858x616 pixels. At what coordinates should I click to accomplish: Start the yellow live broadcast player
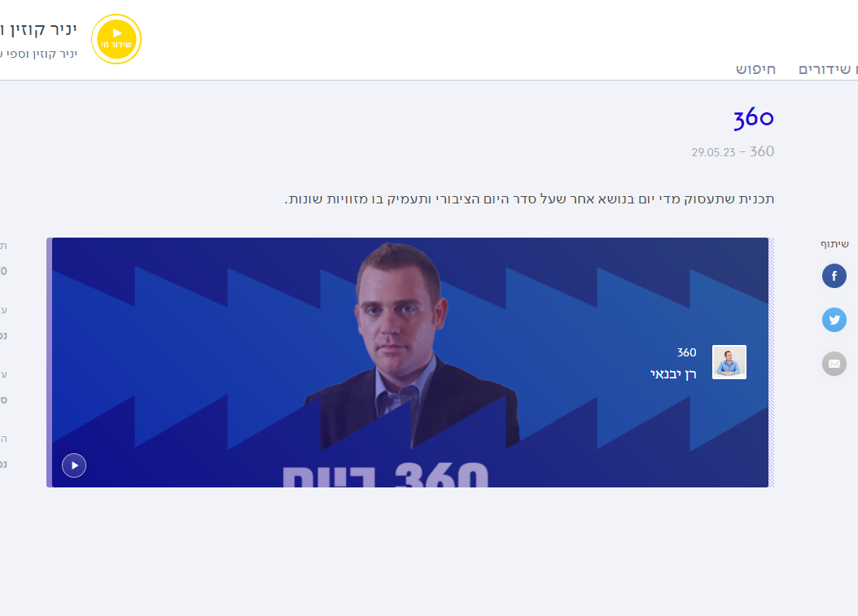116,39
